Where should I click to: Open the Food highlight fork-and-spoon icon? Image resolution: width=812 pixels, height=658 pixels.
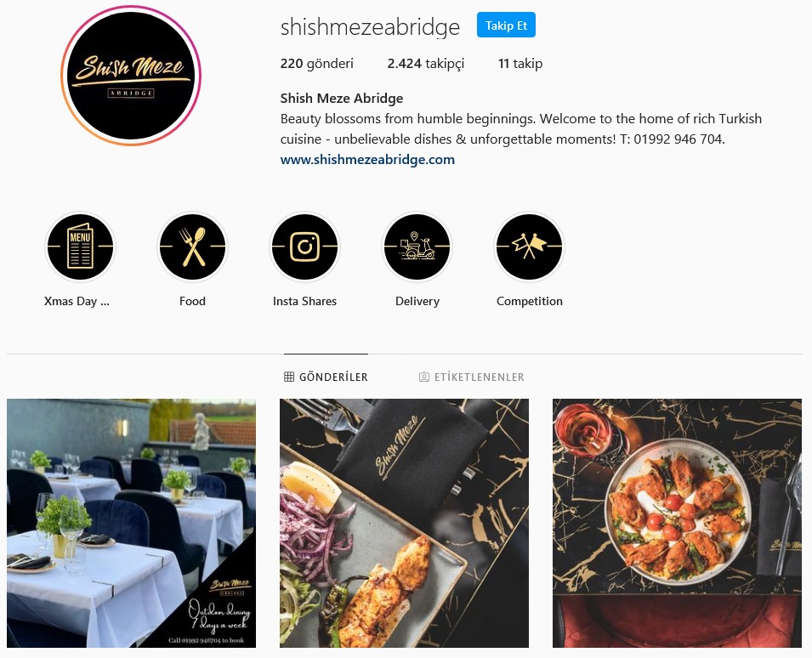[x=192, y=247]
